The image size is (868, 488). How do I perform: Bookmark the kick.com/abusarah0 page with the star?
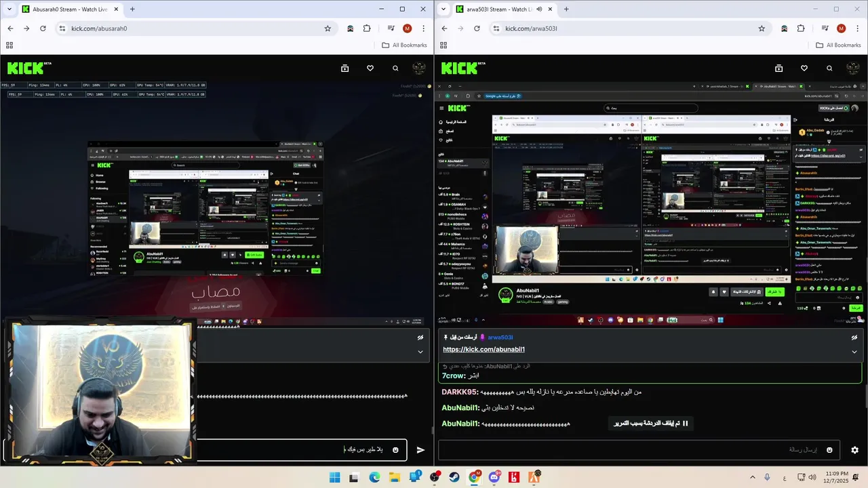[328, 28]
